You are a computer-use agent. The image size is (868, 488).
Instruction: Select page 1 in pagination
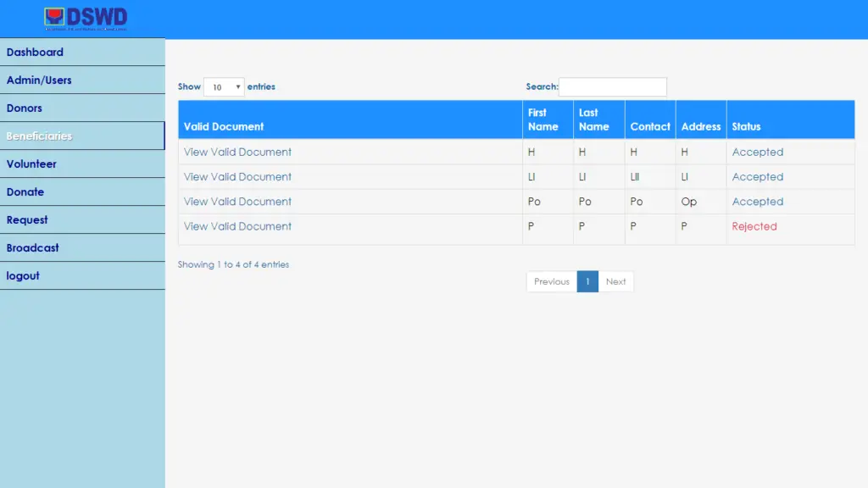pos(587,281)
